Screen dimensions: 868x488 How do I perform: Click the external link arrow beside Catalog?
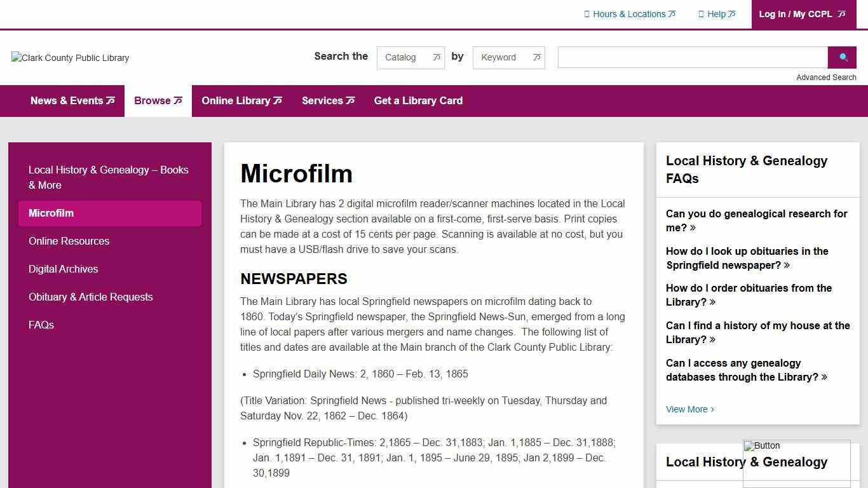click(x=436, y=57)
